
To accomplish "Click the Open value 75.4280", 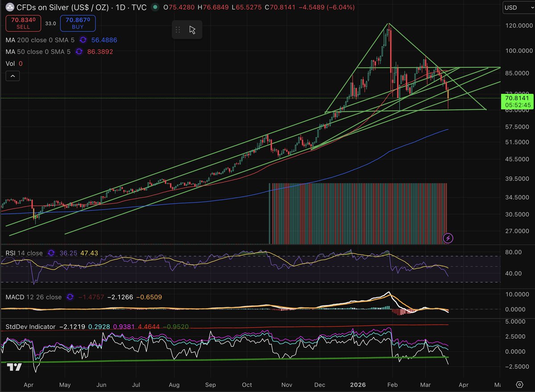I will pos(181,8).
